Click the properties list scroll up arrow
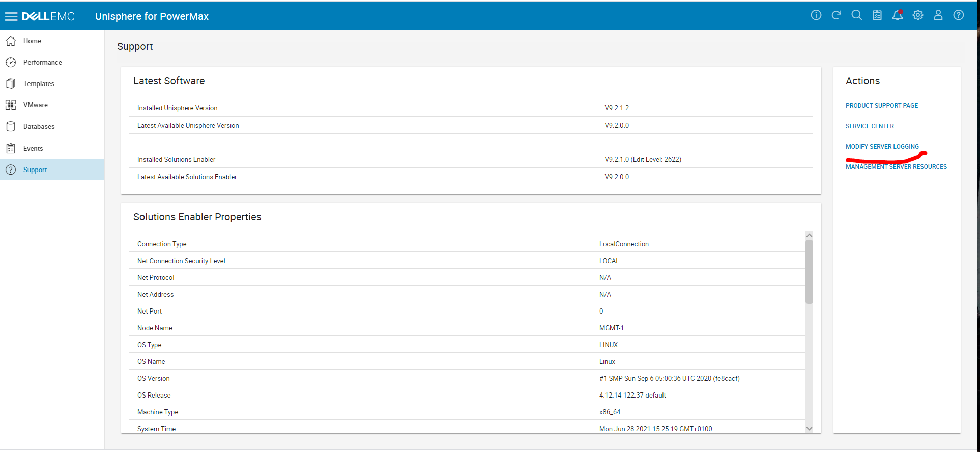 809,235
